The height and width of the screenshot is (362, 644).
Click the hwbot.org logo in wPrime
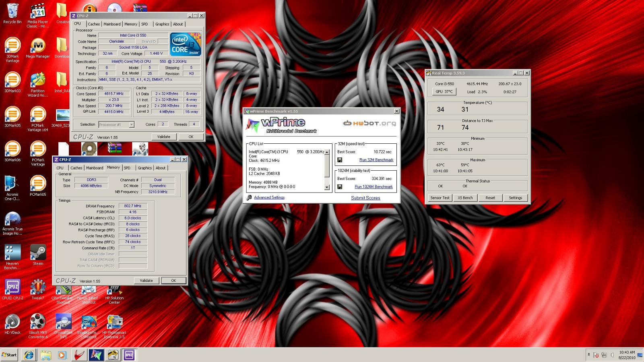click(x=369, y=124)
